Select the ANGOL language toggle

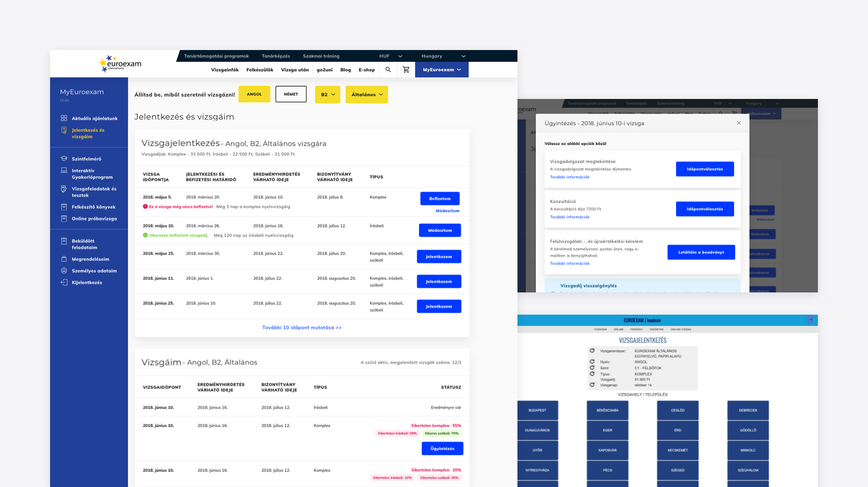(x=254, y=94)
